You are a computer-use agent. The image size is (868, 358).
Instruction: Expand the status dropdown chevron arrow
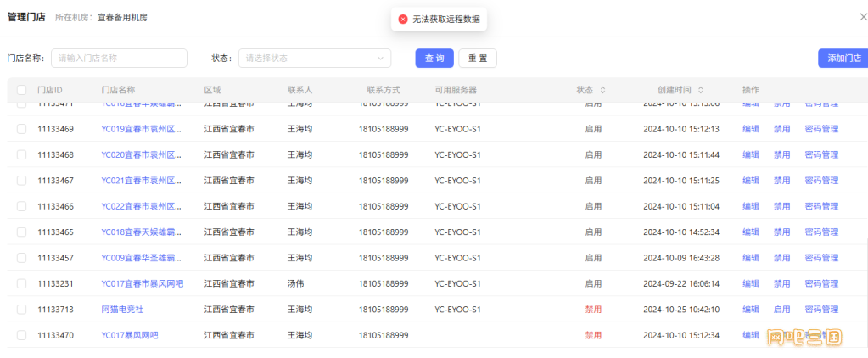click(380, 59)
